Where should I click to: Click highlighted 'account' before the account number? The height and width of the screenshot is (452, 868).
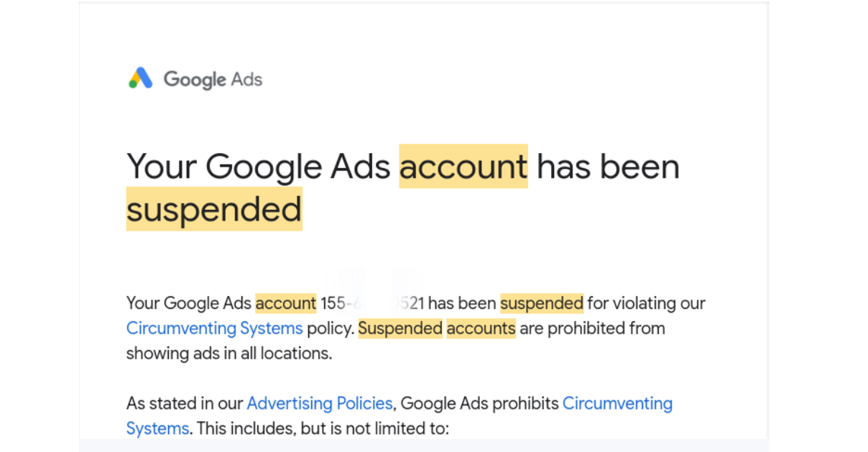[x=285, y=303]
